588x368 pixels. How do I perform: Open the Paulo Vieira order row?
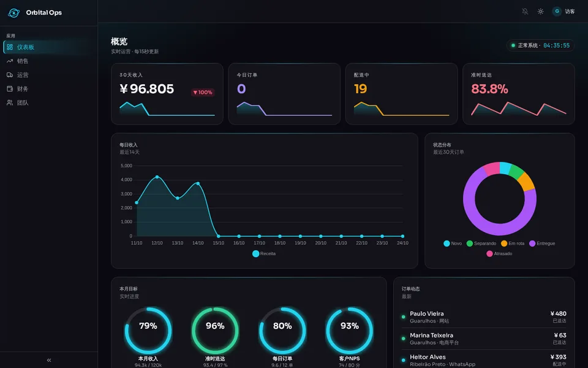click(x=484, y=317)
